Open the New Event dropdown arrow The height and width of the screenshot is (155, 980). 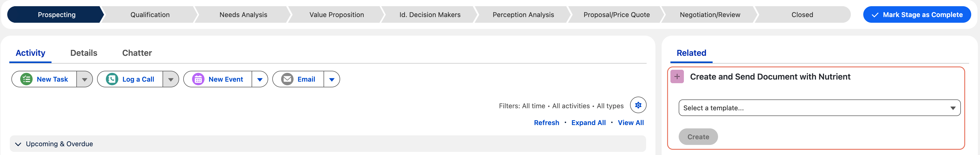click(260, 79)
